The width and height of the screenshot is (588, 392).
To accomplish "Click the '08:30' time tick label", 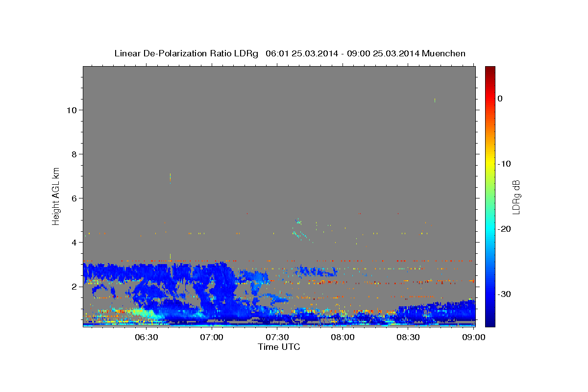I will pos(408,337).
